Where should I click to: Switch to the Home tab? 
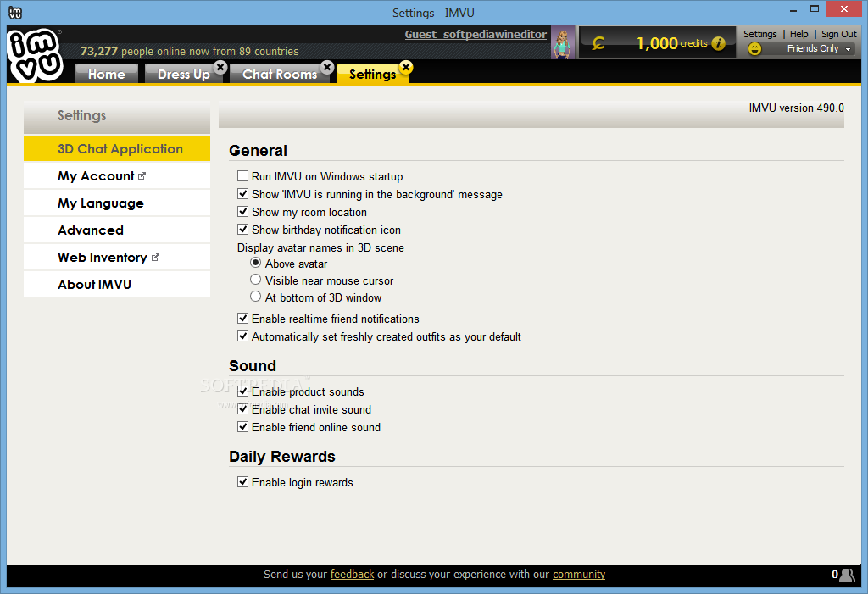(106, 75)
